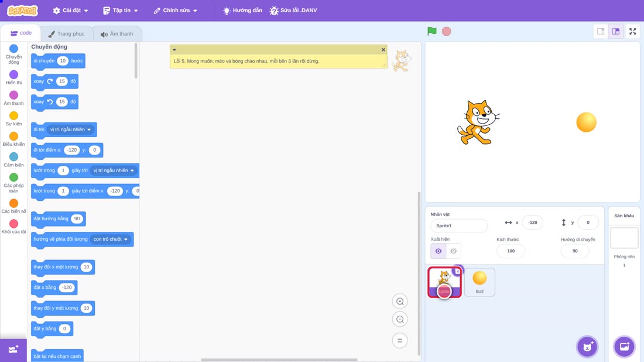Show the sprite with eye icon

(x=439, y=251)
